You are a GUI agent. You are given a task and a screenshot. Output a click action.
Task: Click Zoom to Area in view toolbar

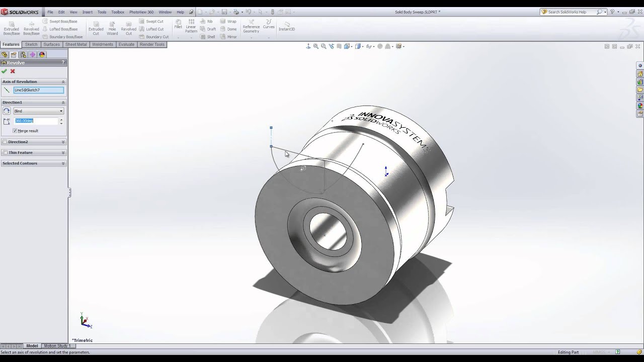coord(324,46)
